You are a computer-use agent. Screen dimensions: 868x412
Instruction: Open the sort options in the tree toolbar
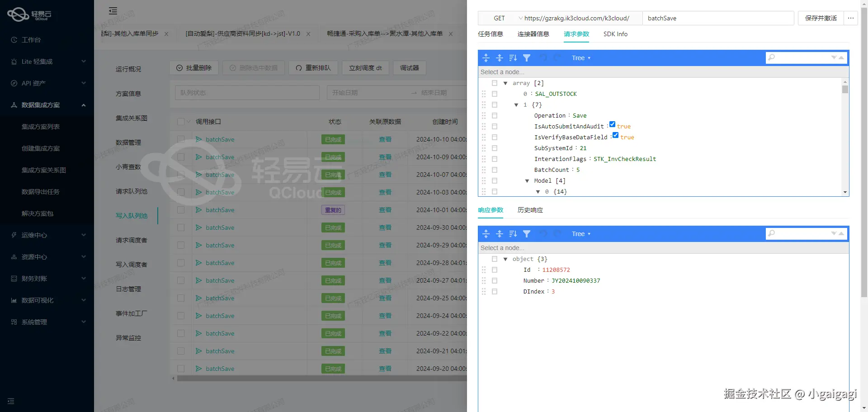(x=513, y=58)
